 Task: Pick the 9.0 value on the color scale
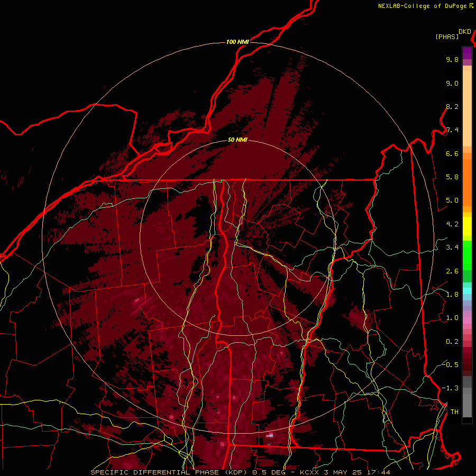pos(452,83)
